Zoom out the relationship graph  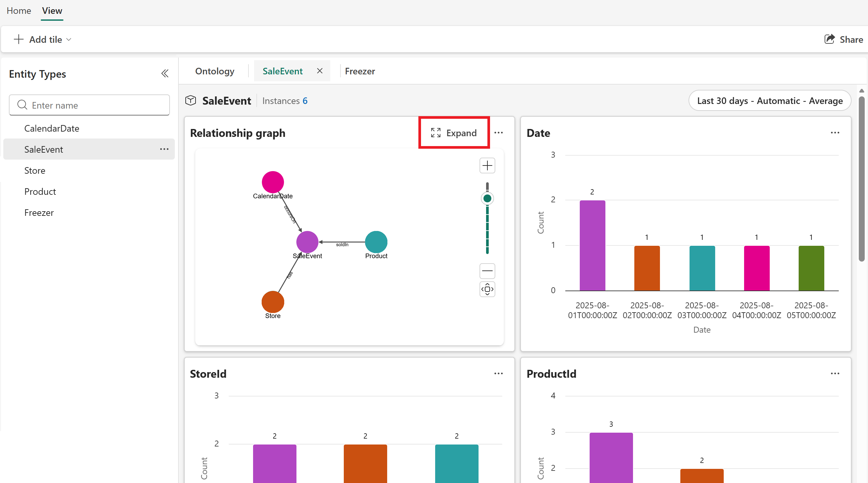(x=487, y=270)
